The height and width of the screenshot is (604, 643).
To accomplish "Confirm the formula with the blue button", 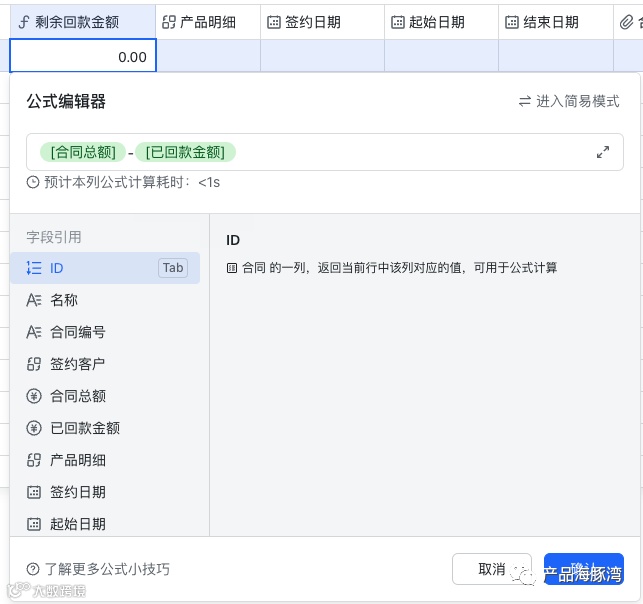I will (584, 569).
